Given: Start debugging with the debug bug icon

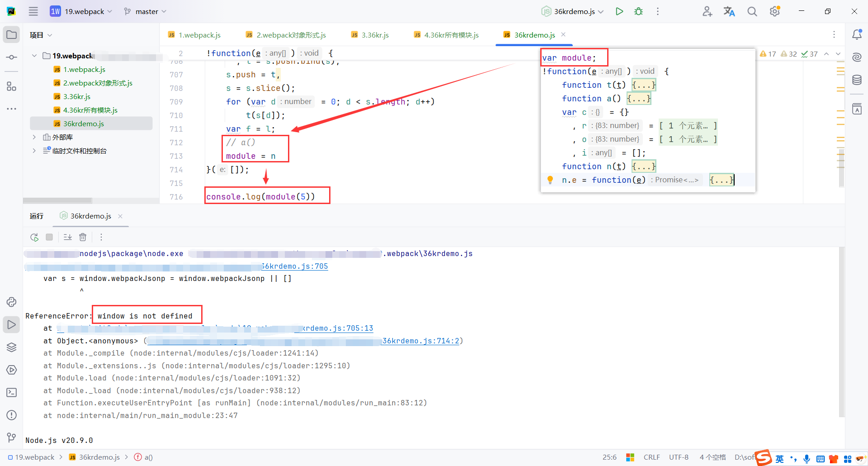Looking at the screenshot, I should tap(638, 11).
